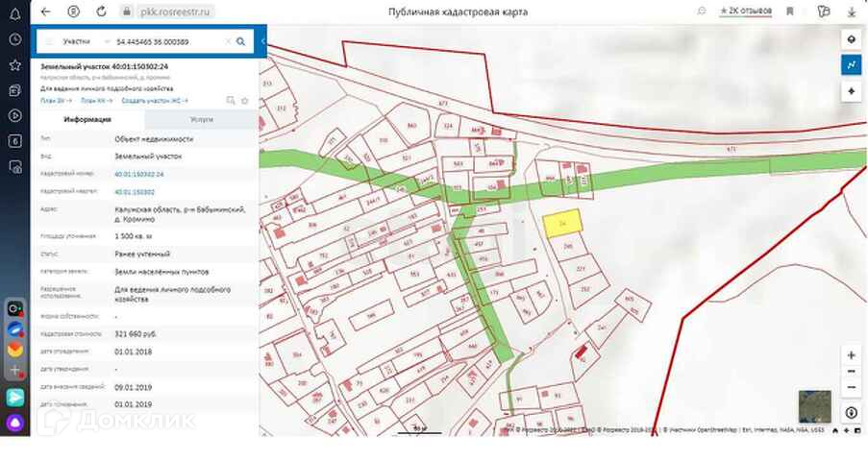The image size is (868, 461).
Task: Switch to the Информация tab
Action: point(87,119)
